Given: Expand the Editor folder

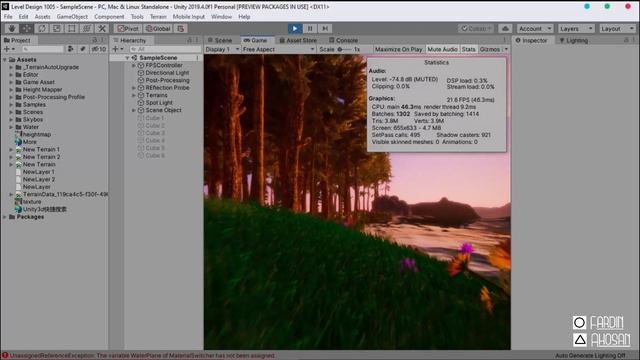Looking at the screenshot, I should point(11,75).
